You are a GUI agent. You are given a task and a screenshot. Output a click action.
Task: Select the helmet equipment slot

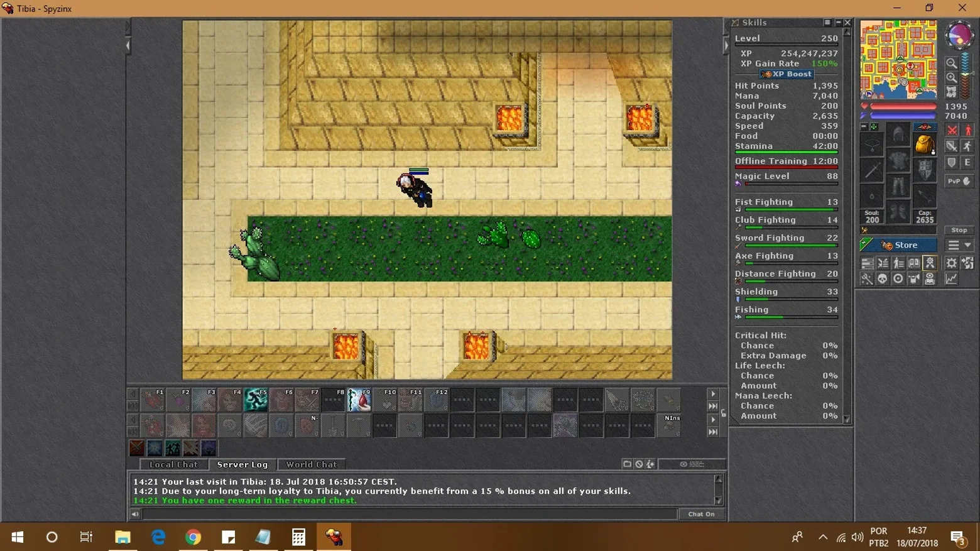coord(898,134)
